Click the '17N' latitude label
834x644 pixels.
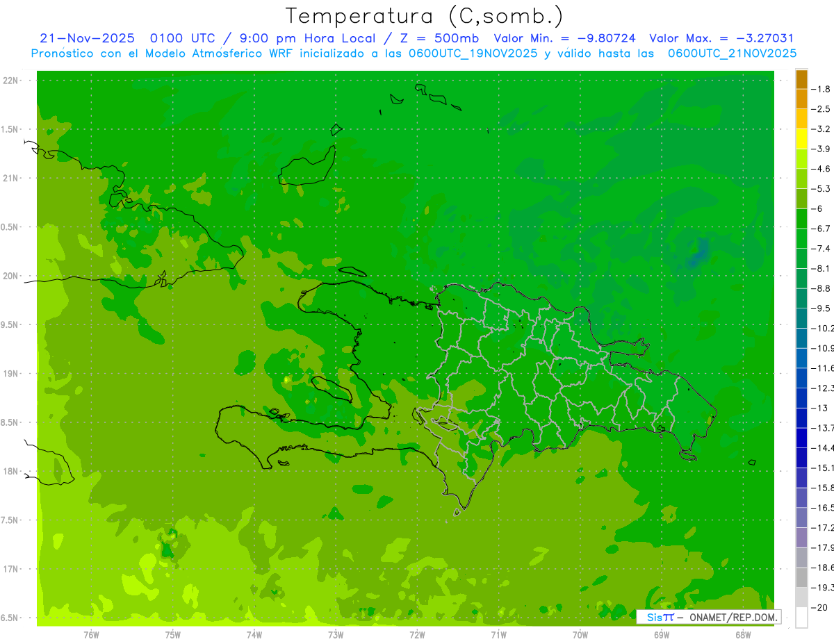click(11, 569)
